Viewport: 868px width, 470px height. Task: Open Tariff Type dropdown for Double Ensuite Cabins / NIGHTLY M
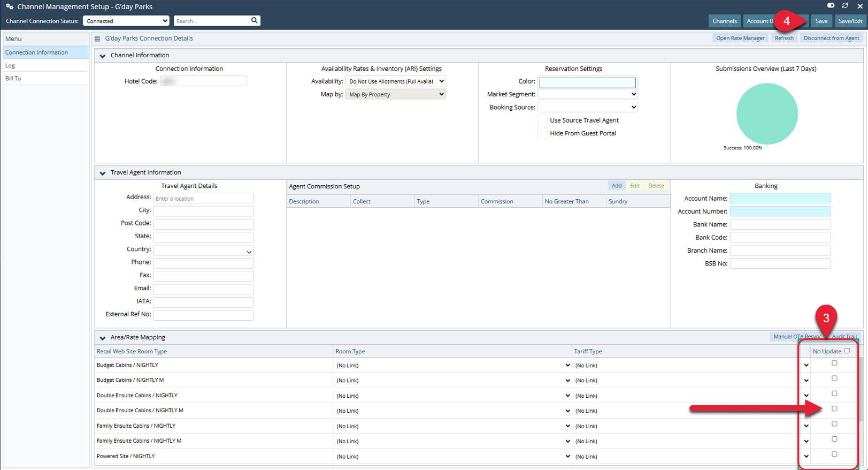click(692, 411)
